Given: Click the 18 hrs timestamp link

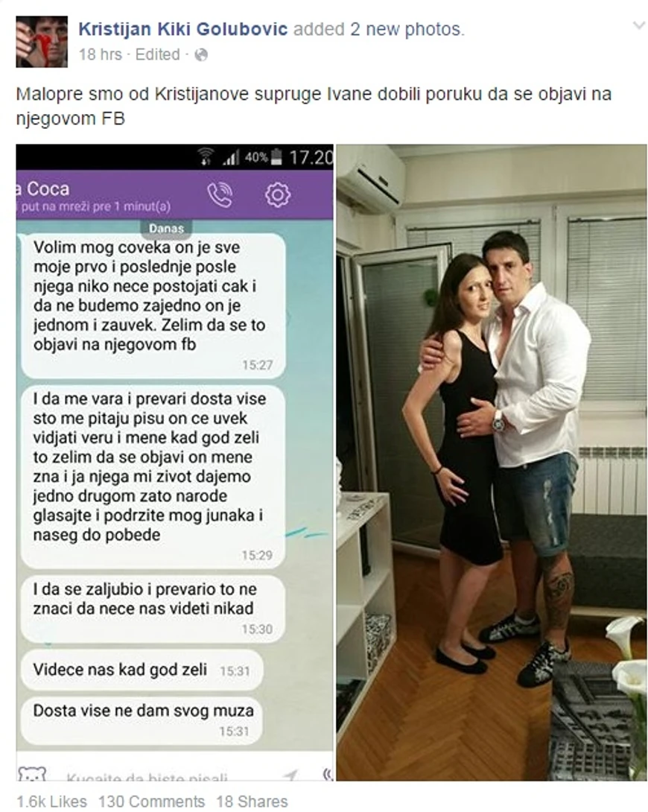Looking at the screenshot, I should click(100, 54).
